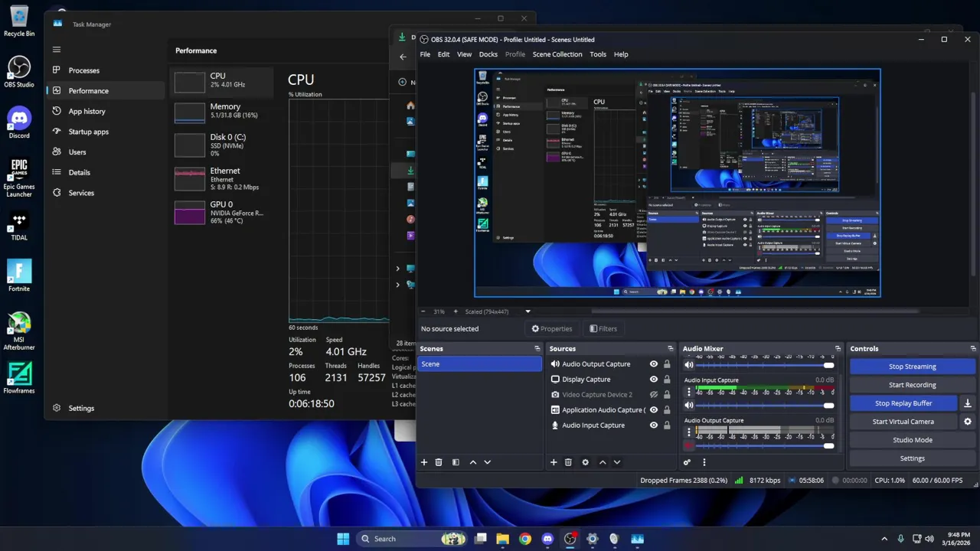Open Audio Input Capture mixer options dots
980x551 pixels.
click(689, 392)
